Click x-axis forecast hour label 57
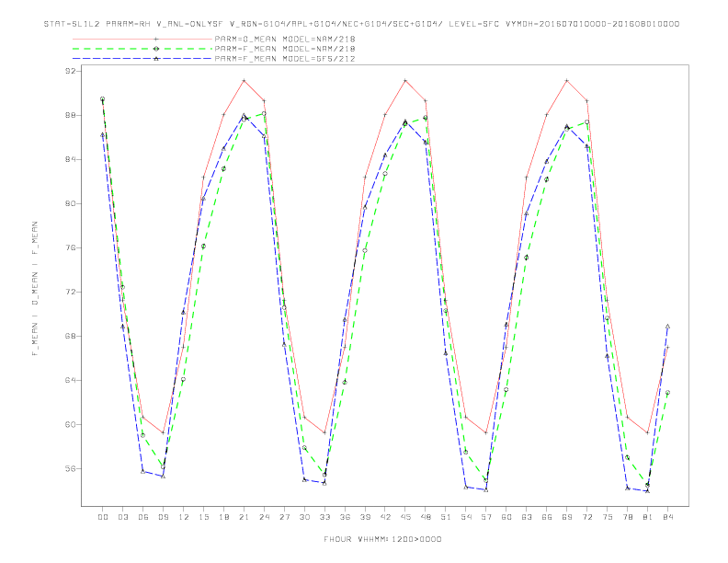This screenshot has height=563, width=728. [x=486, y=517]
